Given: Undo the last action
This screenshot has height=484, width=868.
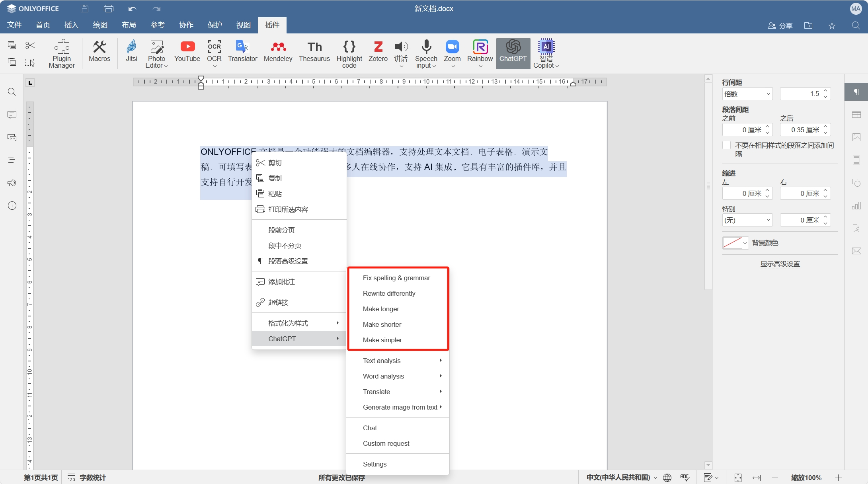Looking at the screenshot, I should (132, 8).
